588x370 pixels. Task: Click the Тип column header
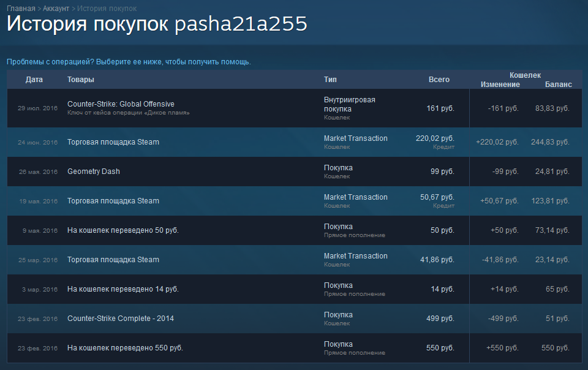(330, 80)
